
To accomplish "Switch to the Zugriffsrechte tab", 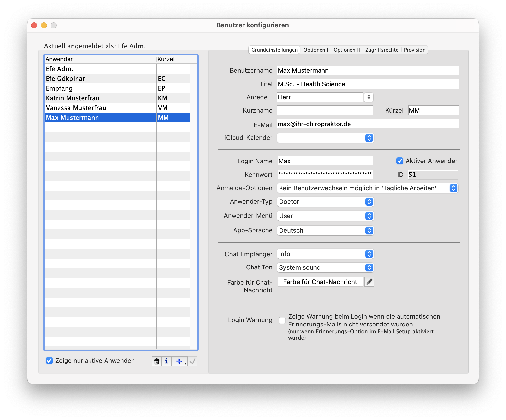I will pyautogui.click(x=382, y=50).
